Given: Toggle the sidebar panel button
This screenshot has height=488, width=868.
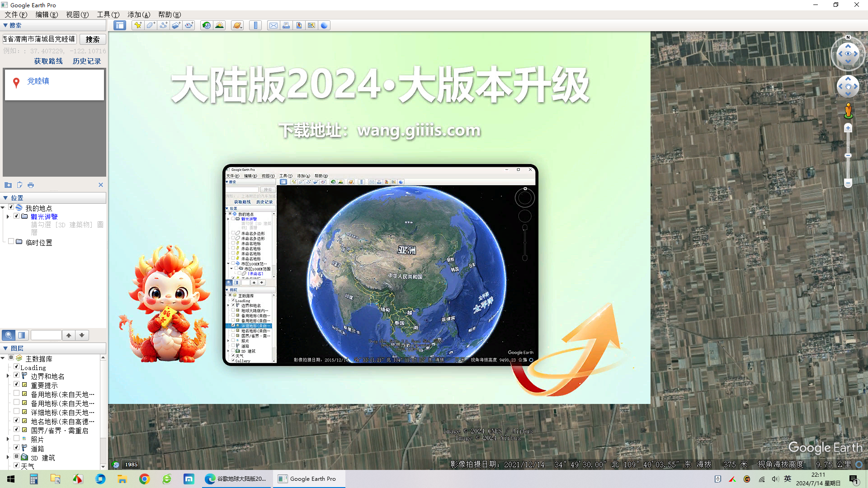Looking at the screenshot, I should (x=119, y=25).
